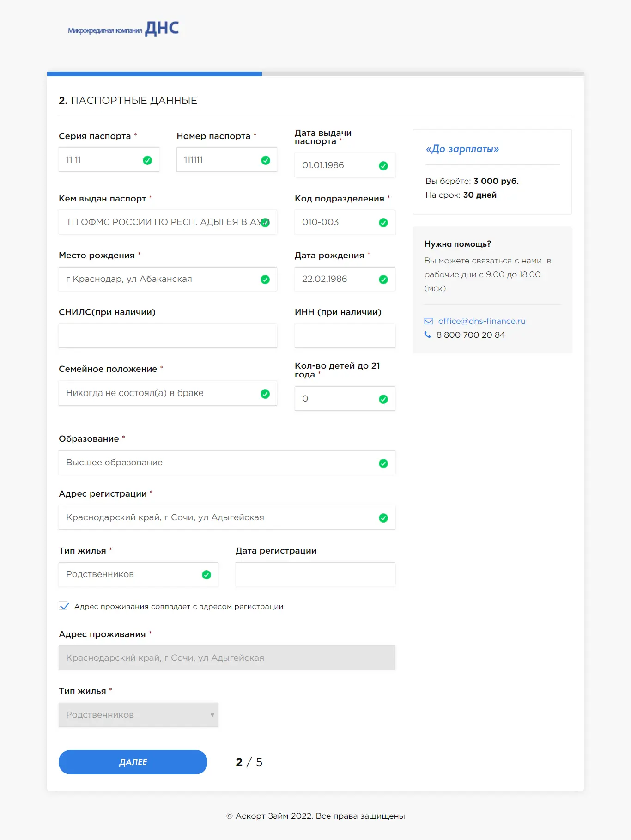Focus Номер паспорта input

(x=227, y=159)
